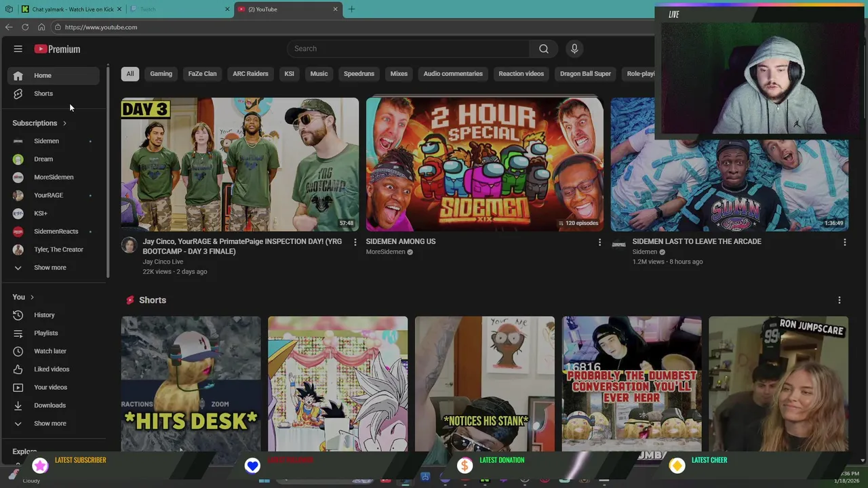868x488 pixels.
Task: Open watch History in the sidebar
Action: [55, 315]
